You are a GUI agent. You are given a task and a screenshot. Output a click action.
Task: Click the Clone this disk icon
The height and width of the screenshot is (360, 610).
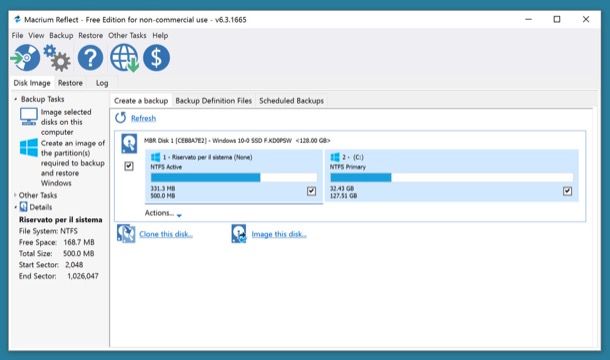click(x=126, y=234)
